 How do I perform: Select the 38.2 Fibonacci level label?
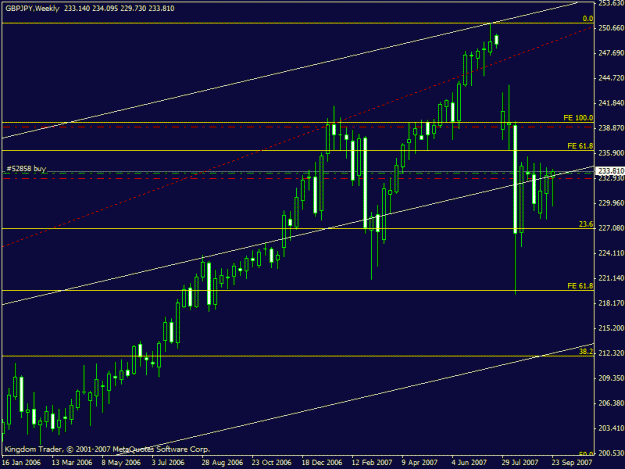pyautogui.click(x=586, y=352)
